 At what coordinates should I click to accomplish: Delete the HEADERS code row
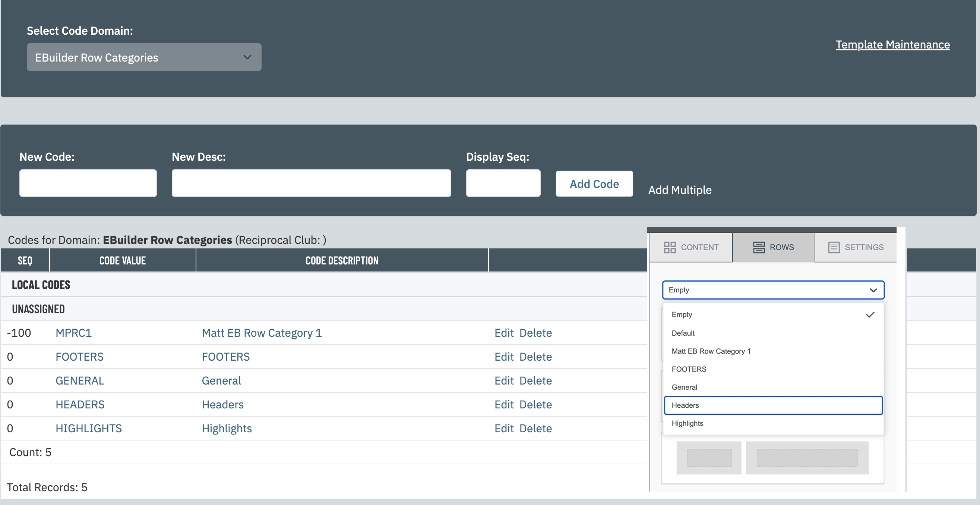pyautogui.click(x=536, y=404)
